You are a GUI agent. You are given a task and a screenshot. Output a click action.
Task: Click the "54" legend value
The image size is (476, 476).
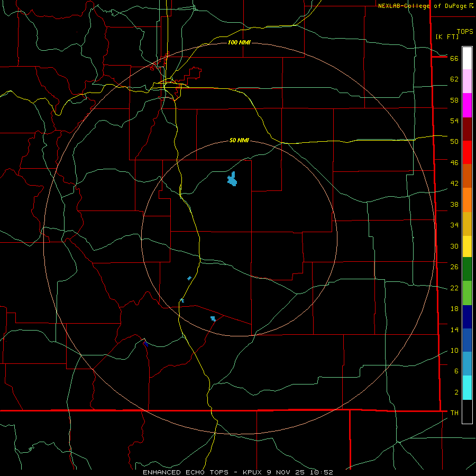[454, 121]
